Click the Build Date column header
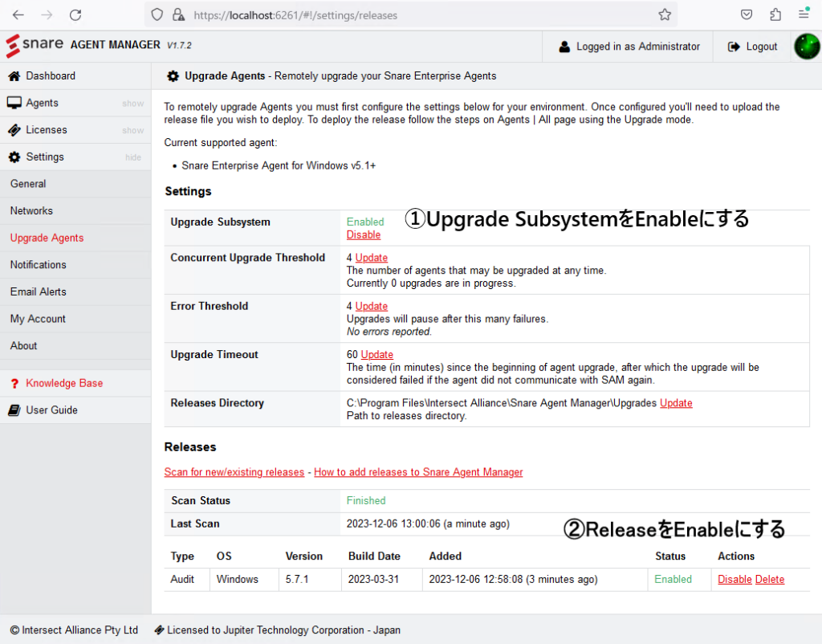Viewport: 822px width, 644px height. (374, 556)
